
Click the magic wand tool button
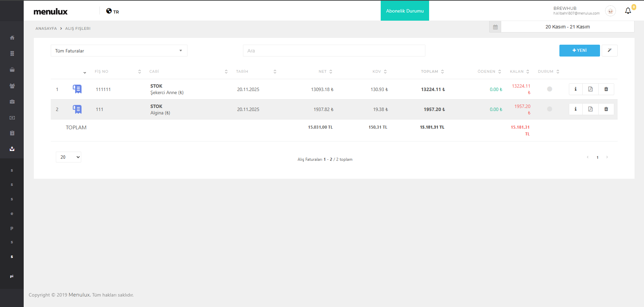[609, 50]
